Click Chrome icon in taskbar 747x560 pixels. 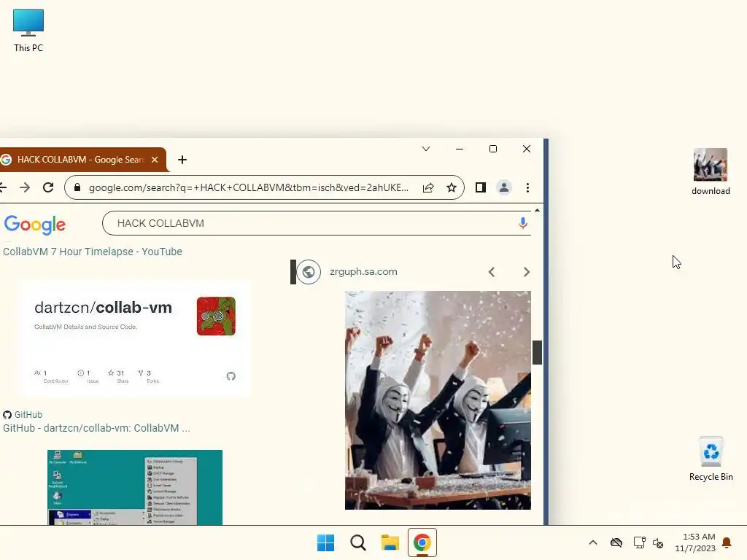(x=422, y=542)
